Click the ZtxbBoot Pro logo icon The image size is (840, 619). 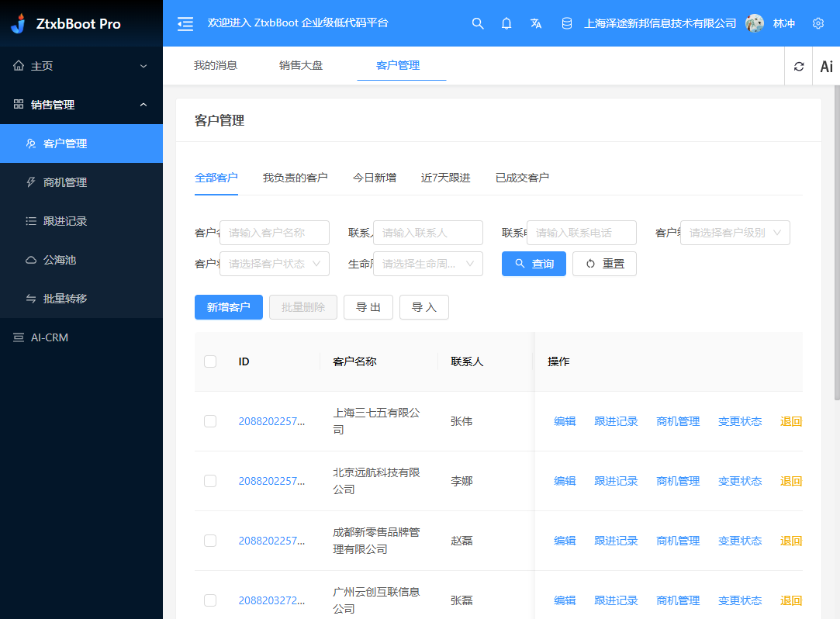coord(19,23)
